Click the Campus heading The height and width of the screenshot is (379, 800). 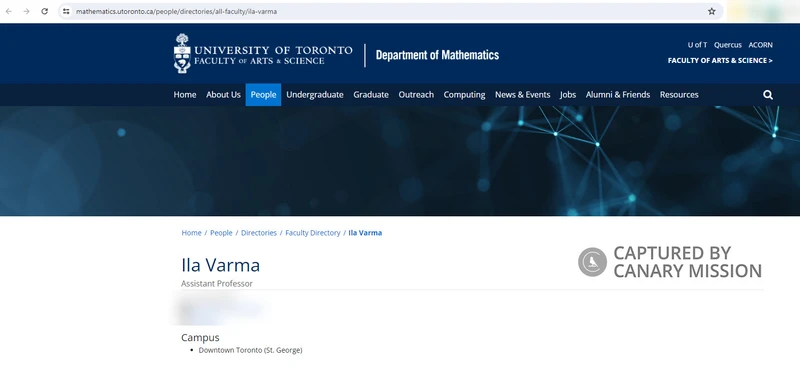tap(200, 338)
